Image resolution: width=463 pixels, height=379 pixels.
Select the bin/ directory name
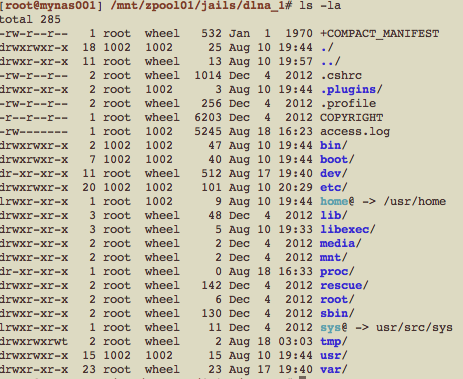334,146
